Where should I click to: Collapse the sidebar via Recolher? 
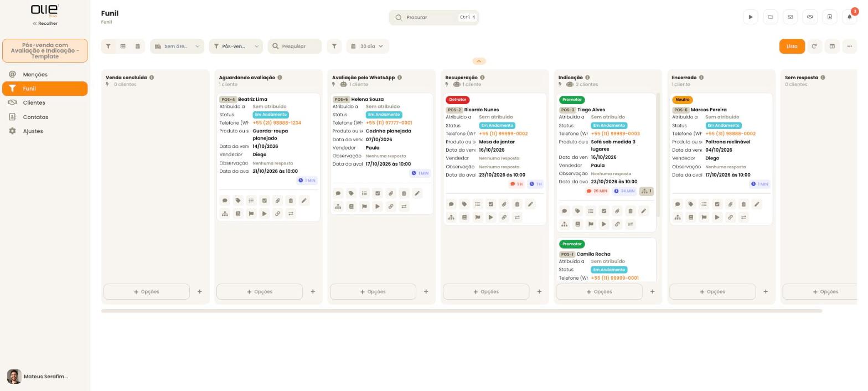click(x=45, y=23)
